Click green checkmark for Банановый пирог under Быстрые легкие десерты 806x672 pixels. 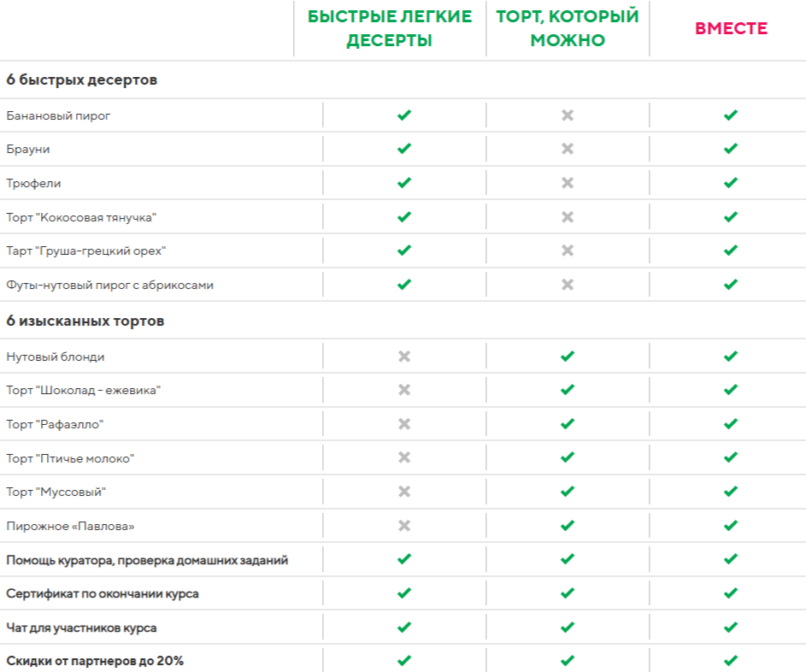click(404, 115)
